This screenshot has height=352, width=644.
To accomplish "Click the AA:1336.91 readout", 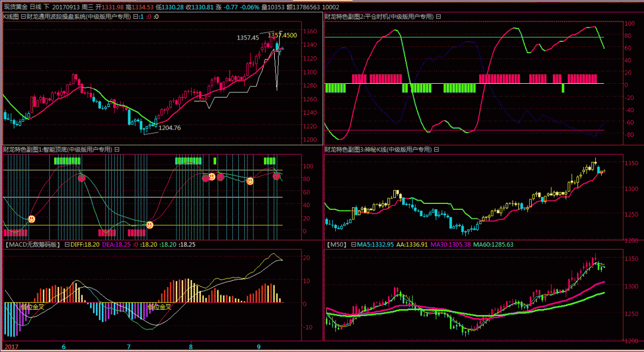I will coord(412,244).
